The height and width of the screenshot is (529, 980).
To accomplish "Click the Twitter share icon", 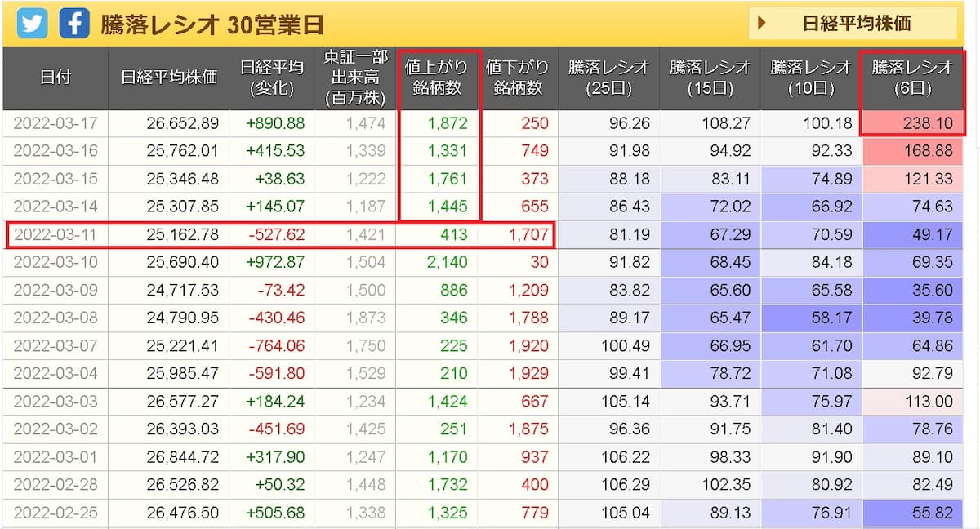I will (x=33, y=24).
